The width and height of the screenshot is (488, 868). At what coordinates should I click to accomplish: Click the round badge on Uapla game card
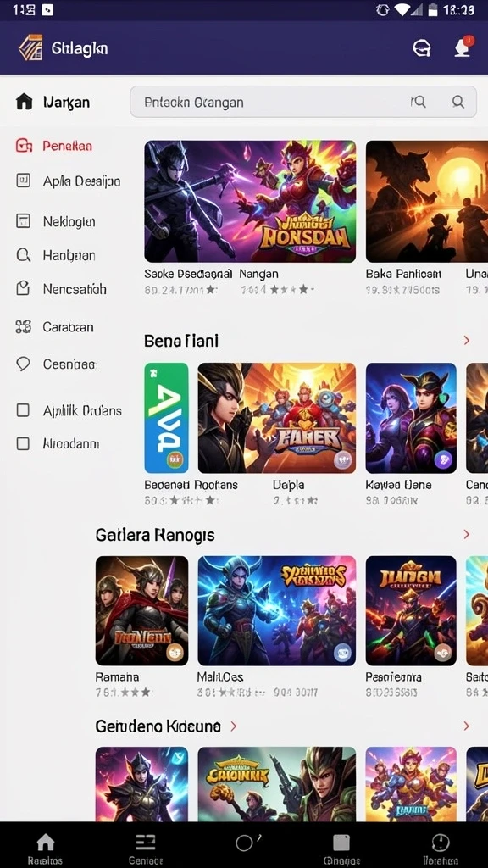(x=342, y=459)
